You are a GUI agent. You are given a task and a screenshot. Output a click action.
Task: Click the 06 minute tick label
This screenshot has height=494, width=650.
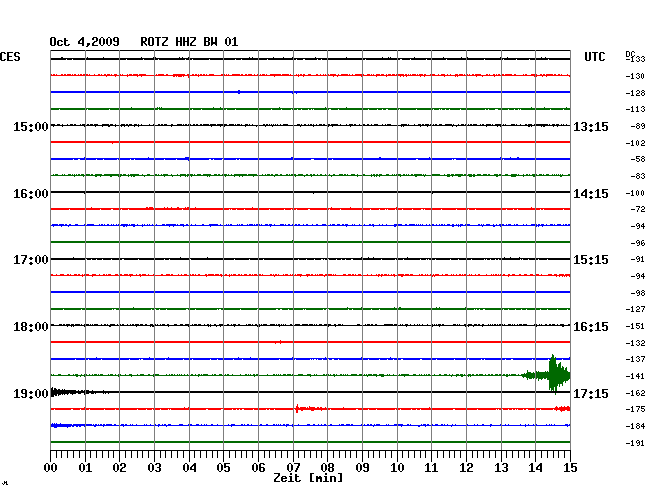(x=258, y=467)
